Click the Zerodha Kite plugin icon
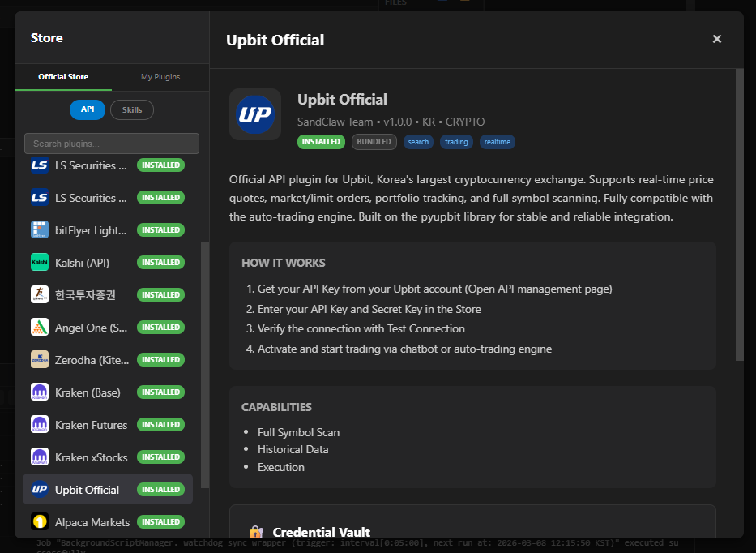 40,359
